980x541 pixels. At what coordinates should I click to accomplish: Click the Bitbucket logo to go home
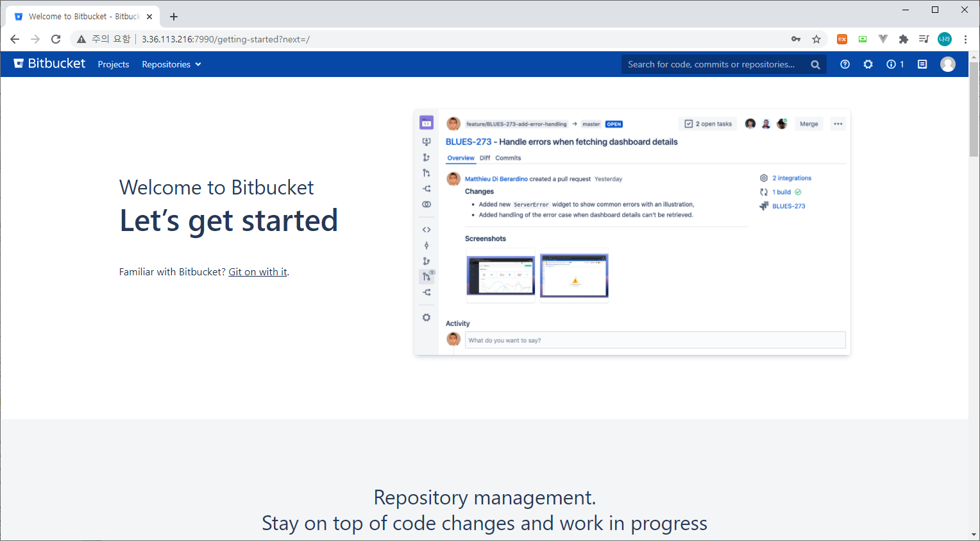click(x=49, y=64)
